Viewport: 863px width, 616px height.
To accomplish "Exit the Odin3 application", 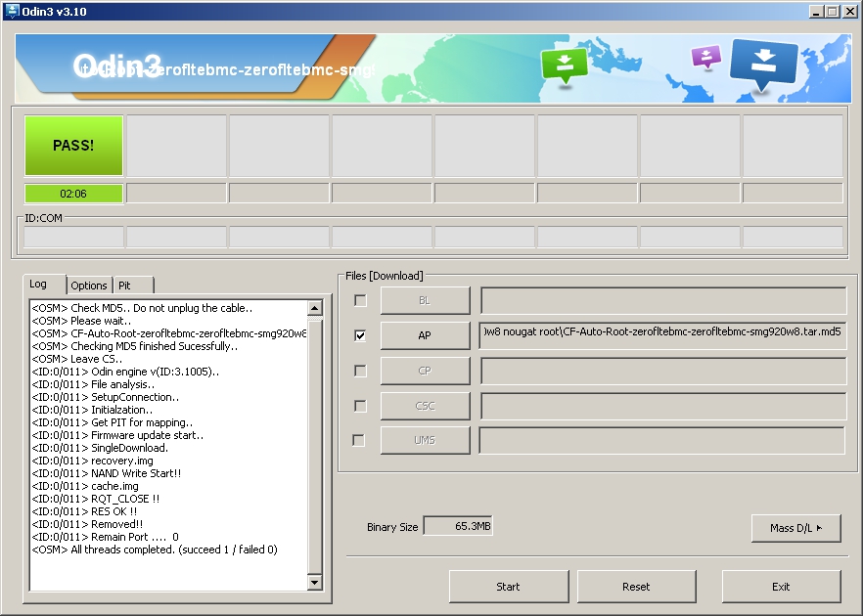I will pos(781,587).
